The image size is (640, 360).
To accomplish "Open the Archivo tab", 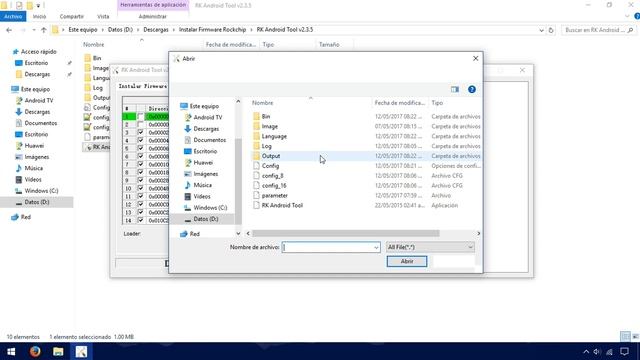I will 13,16.
